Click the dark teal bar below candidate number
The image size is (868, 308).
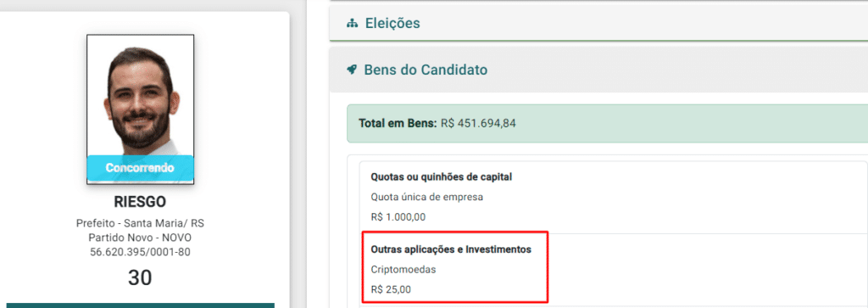point(140,305)
